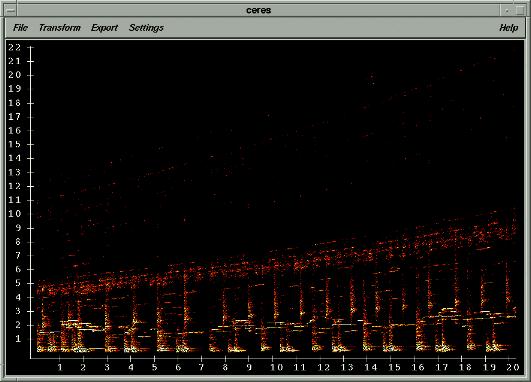This screenshot has height=382, width=531.
Task: Click frequency axis label 10
Action: click(x=15, y=214)
